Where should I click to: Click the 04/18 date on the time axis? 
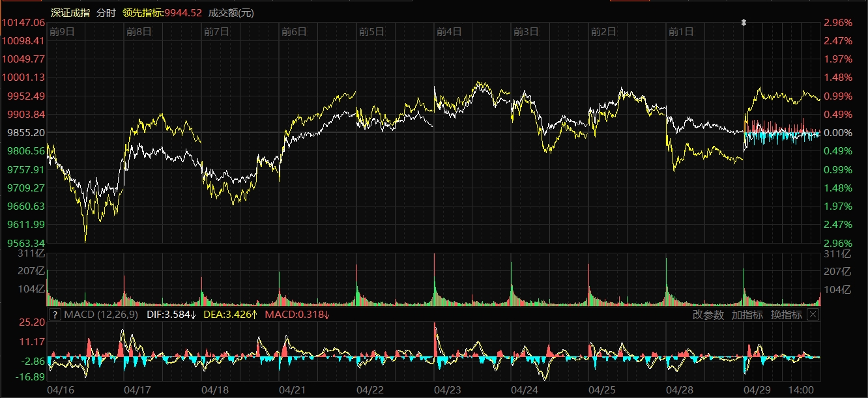[x=215, y=390]
